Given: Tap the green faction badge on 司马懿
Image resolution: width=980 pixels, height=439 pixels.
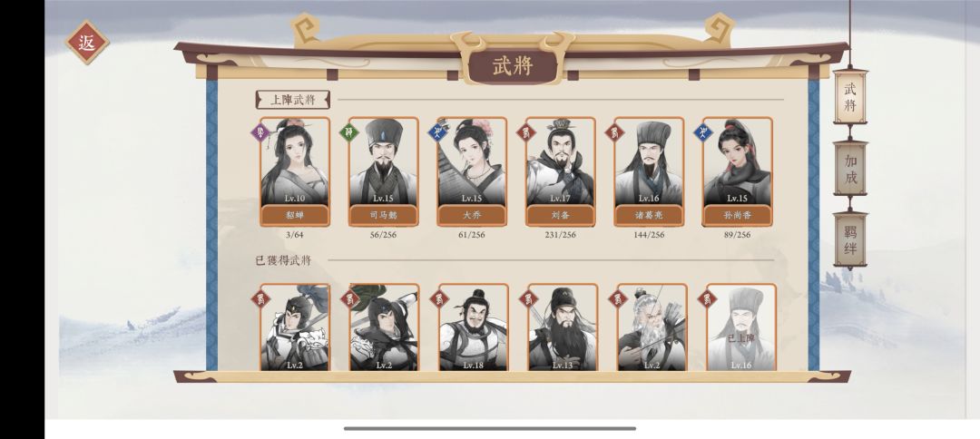Looking at the screenshot, I should tap(348, 132).
